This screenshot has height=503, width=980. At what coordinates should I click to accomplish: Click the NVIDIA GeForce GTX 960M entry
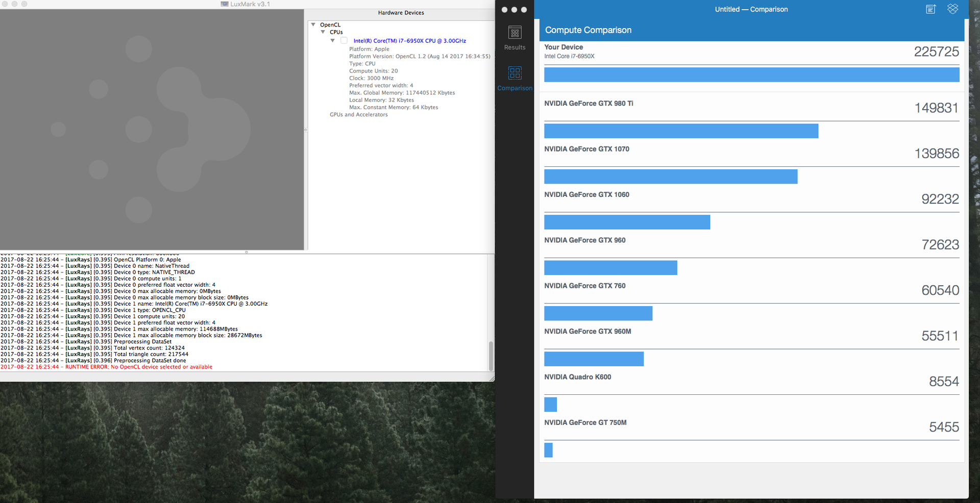[587, 332]
